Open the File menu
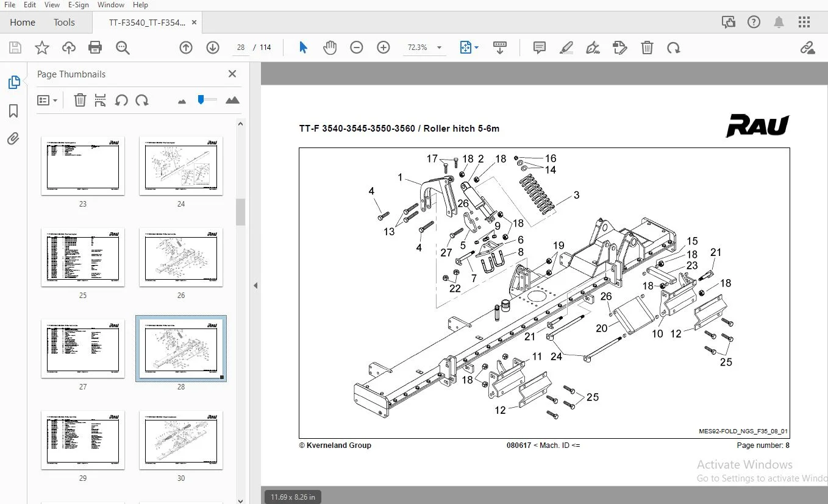This screenshot has height=504, width=828. (10, 5)
